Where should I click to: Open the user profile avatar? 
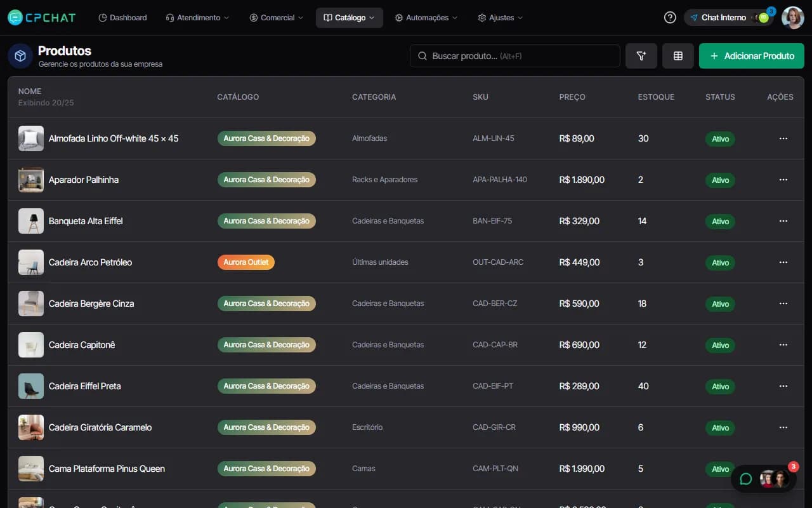(x=793, y=18)
